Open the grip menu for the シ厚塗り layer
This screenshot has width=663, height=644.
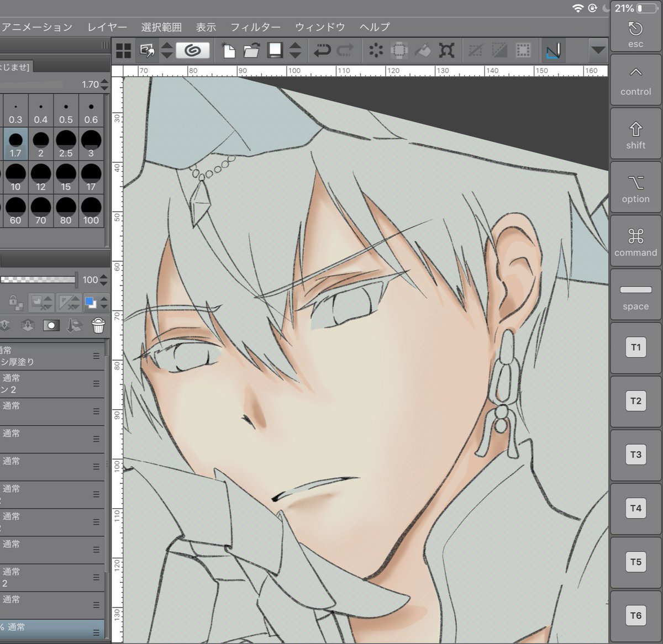click(96, 356)
